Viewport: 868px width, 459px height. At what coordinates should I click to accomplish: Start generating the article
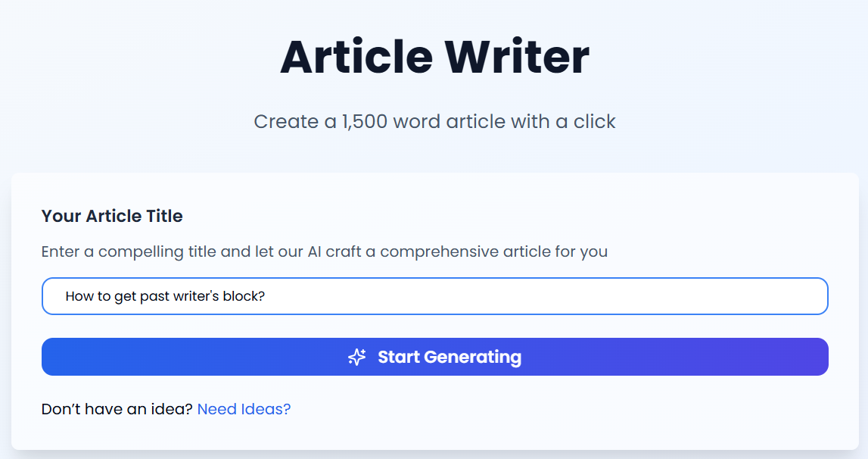(x=435, y=357)
